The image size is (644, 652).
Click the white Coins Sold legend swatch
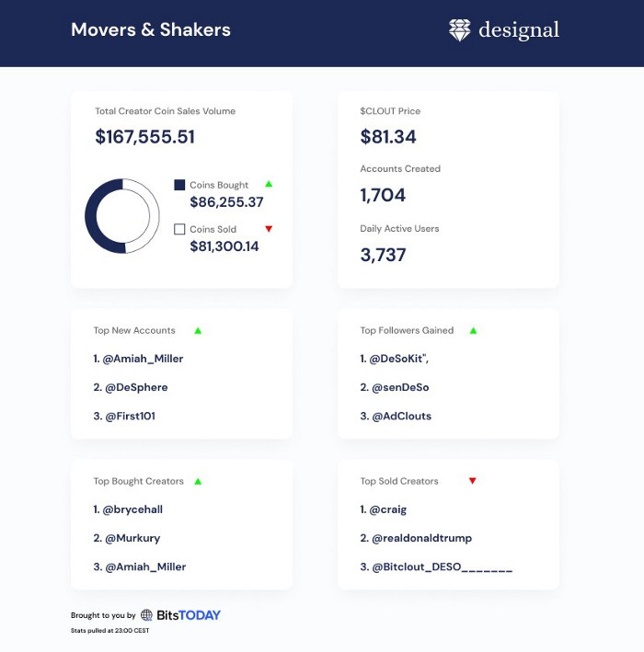[179, 229]
